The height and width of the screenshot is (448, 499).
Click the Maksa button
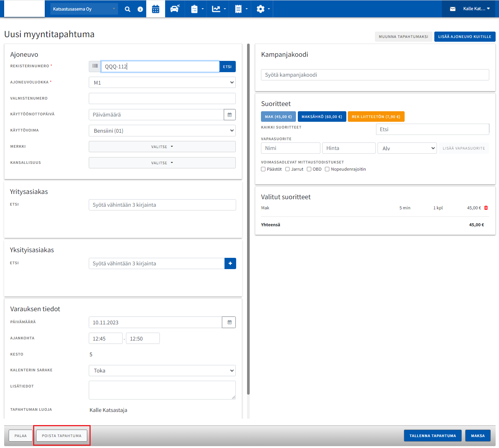tap(478, 436)
